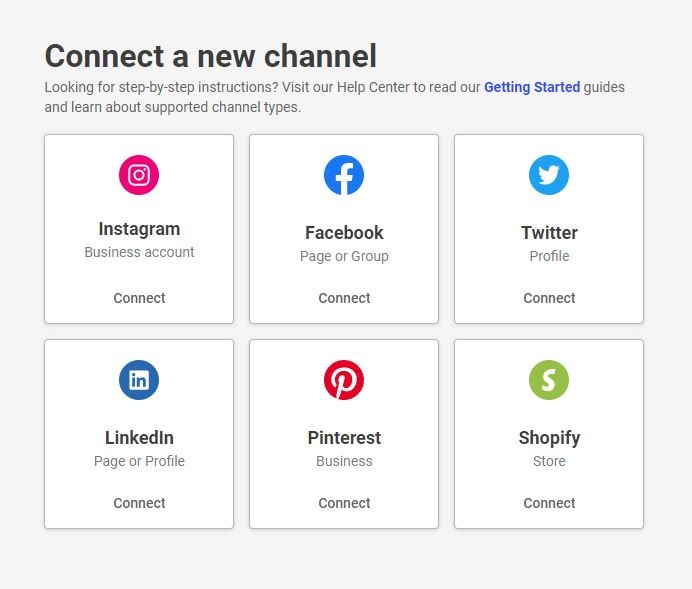692x589 pixels.
Task: Open the Getting Started guides link
Action: 532,87
